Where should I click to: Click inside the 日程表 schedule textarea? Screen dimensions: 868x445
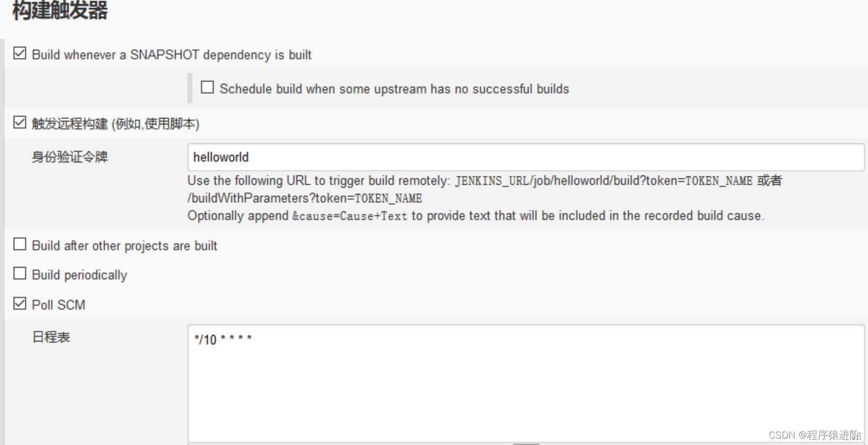[x=526, y=383]
